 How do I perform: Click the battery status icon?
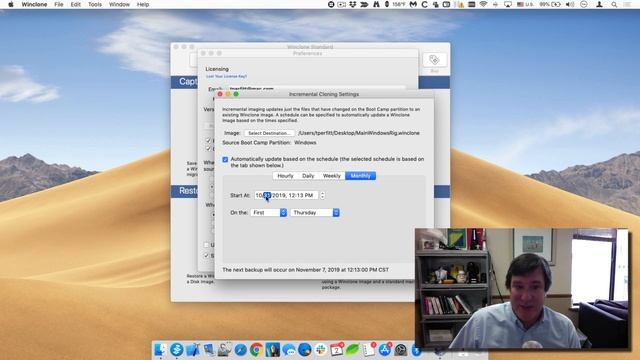[x=550, y=4]
